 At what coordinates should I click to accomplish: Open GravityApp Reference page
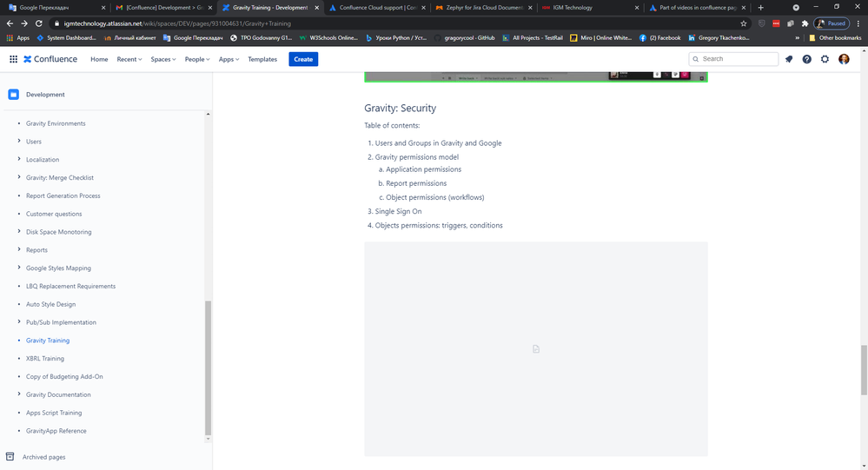pyautogui.click(x=56, y=431)
